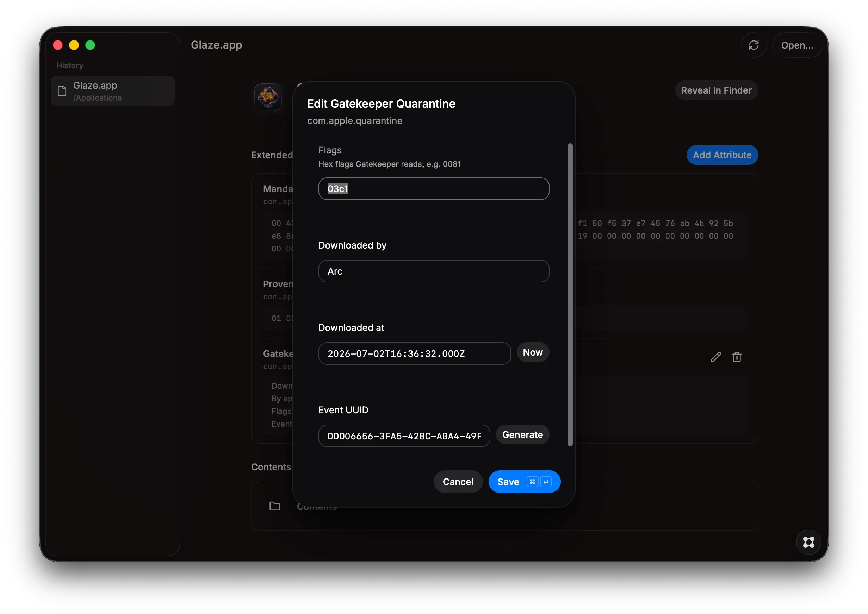This screenshot has height=614, width=868.
Task: Click the 'Glaze.app' window title text
Action: click(216, 45)
